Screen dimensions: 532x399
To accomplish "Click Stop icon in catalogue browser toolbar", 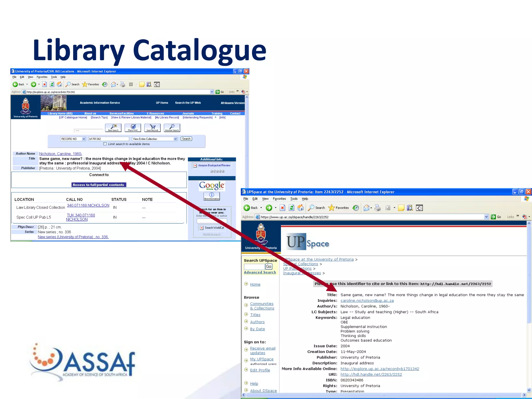I will [x=45, y=84].
